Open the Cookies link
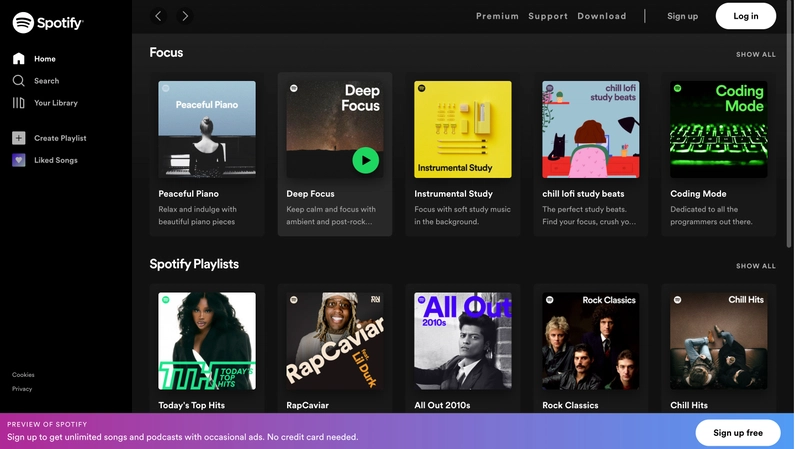This screenshot has width=800, height=449. click(x=23, y=375)
